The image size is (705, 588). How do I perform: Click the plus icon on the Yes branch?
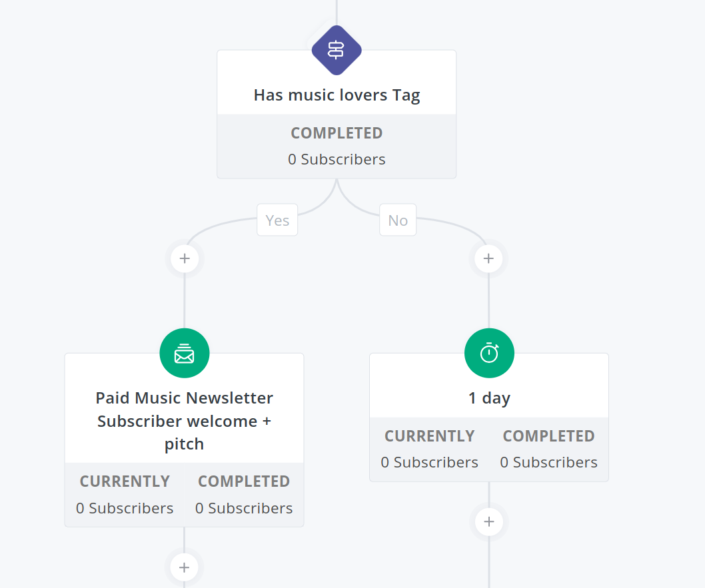pyautogui.click(x=185, y=258)
